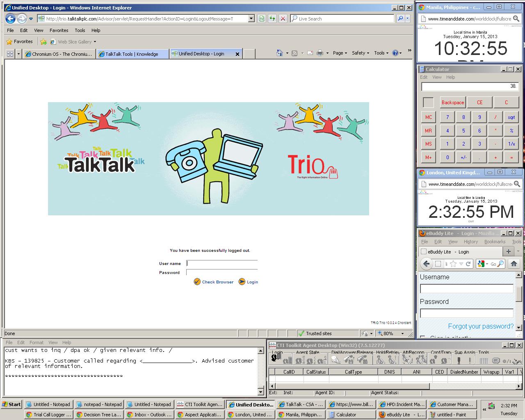This screenshot has height=420, width=525.
Task: Click the Calculator sqrt button
Action: [x=511, y=117]
